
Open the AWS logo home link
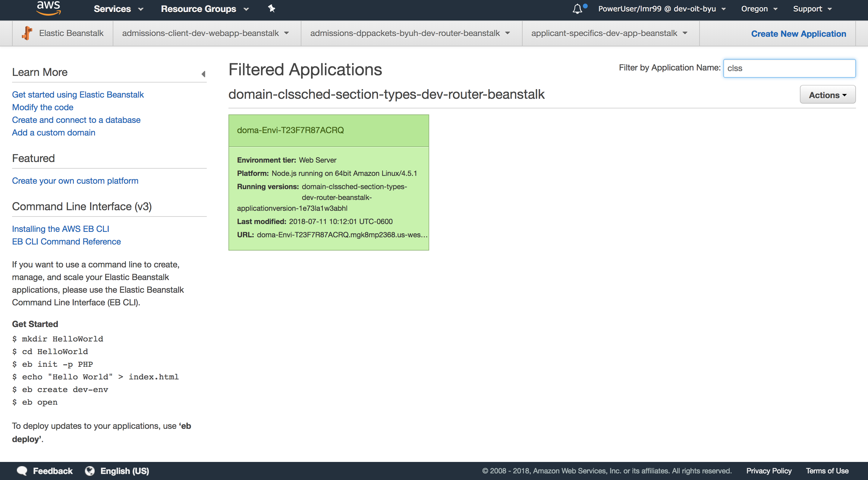[49, 8]
